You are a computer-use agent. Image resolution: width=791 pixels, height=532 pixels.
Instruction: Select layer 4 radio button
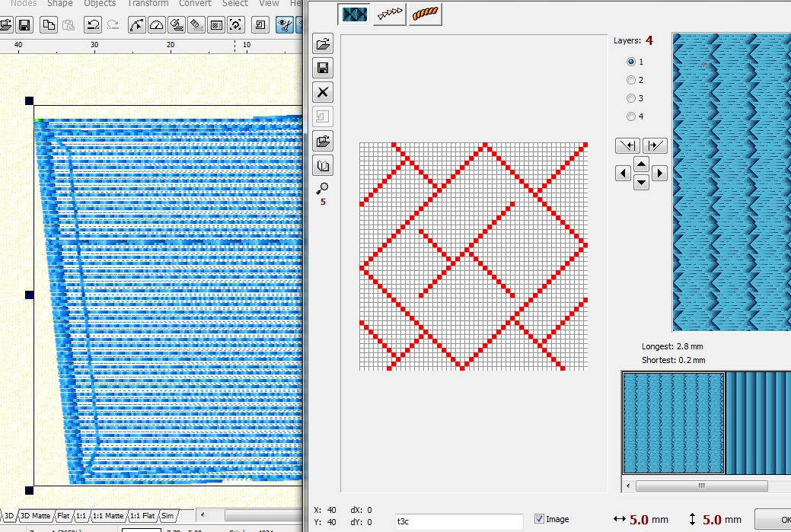pyautogui.click(x=631, y=116)
